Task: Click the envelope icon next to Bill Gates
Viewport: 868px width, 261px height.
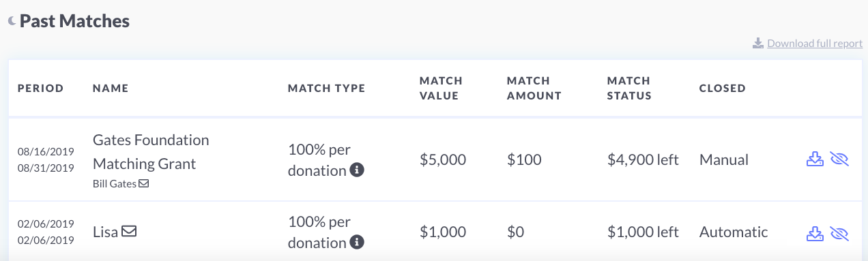Action: pos(143,183)
